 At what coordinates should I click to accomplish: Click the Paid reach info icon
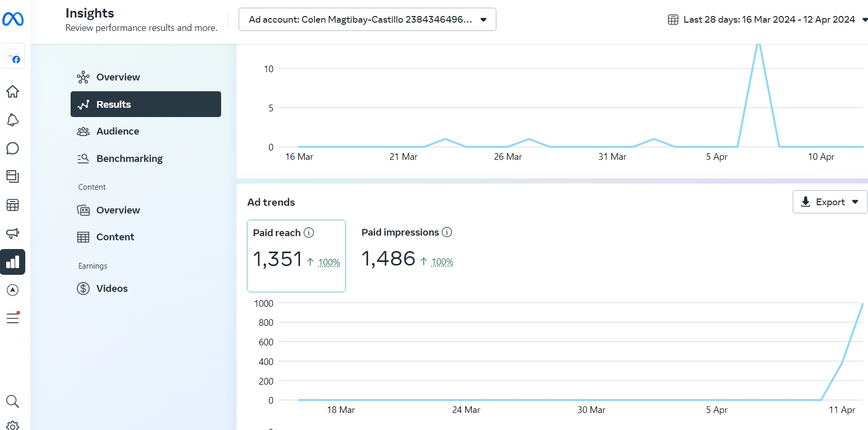309,233
